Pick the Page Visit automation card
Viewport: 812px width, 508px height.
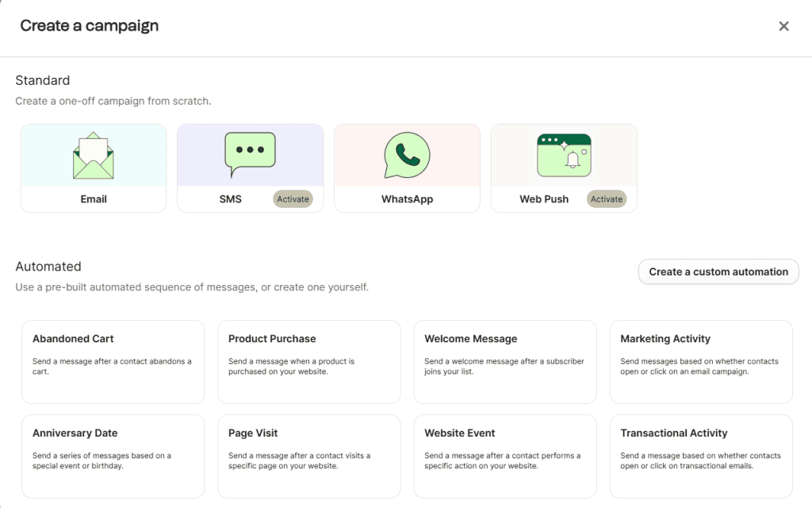pos(309,456)
